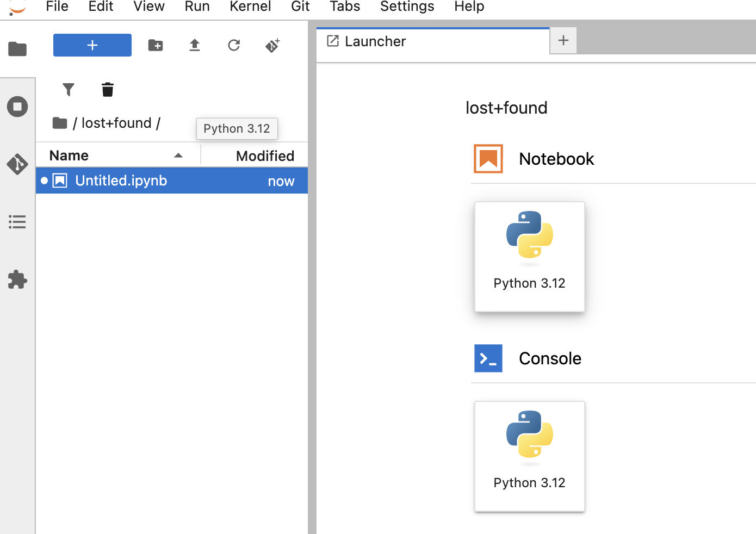Click the Git clone repository icon

click(x=272, y=46)
